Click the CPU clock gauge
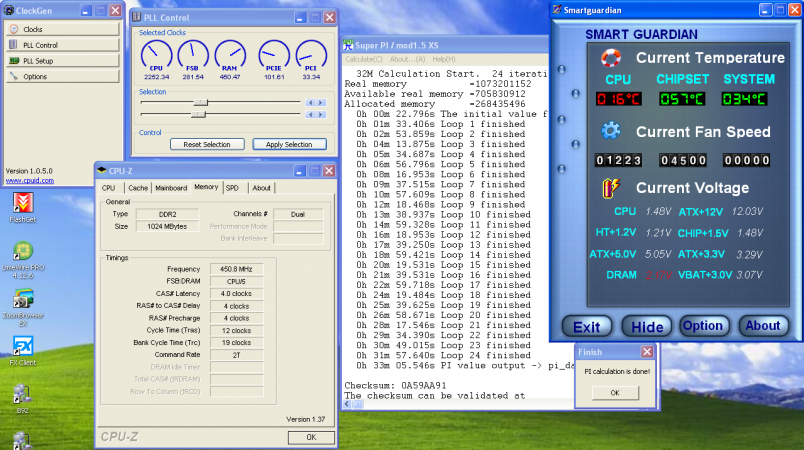The image size is (804, 450). pos(156,56)
